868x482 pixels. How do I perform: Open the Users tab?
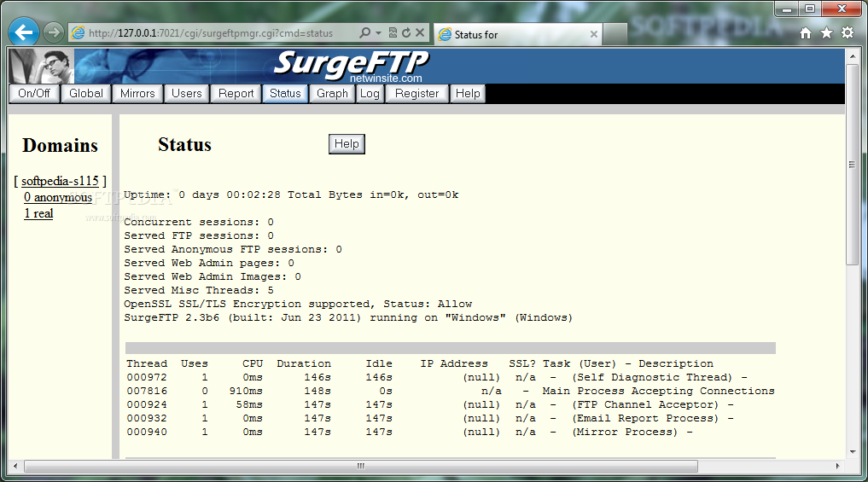coord(187,94)
